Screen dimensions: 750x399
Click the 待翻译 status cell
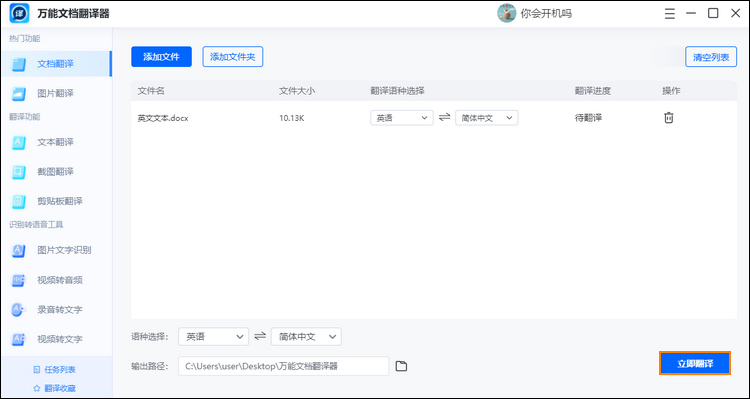588,118
